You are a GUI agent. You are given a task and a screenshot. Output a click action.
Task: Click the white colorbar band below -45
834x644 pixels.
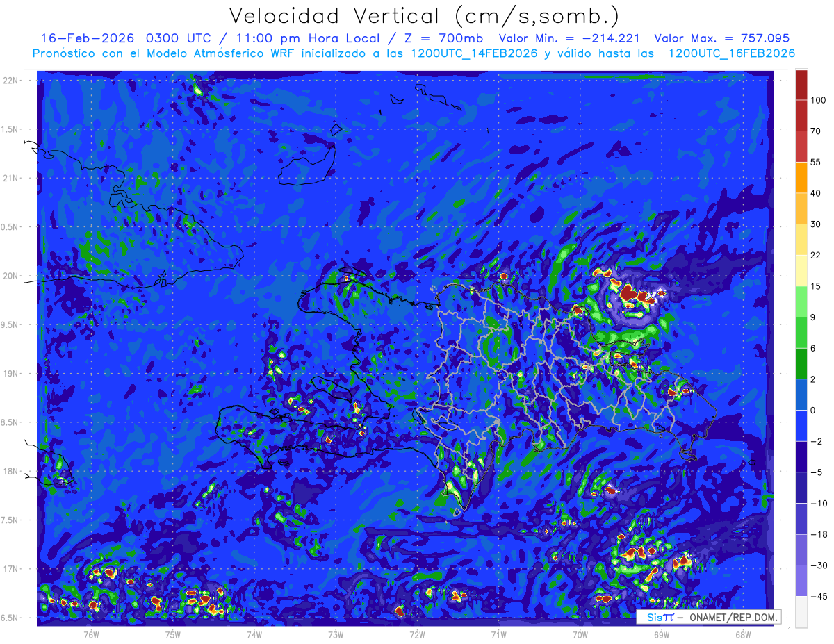pos(801,611)
